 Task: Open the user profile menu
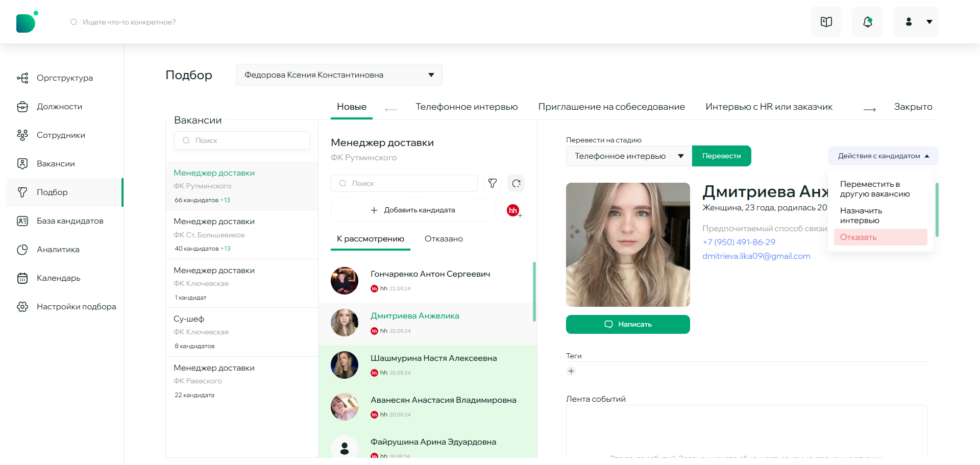tap(916, 22)
